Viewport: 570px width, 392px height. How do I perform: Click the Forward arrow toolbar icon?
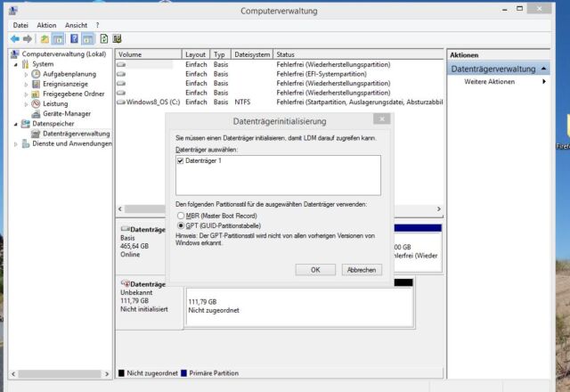coord(28,39)
